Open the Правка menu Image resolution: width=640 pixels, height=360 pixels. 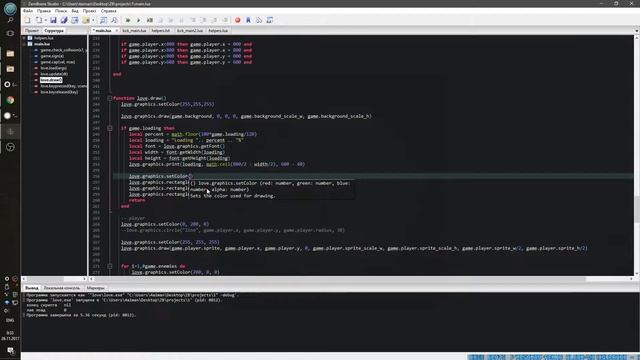tap(44, 11)
